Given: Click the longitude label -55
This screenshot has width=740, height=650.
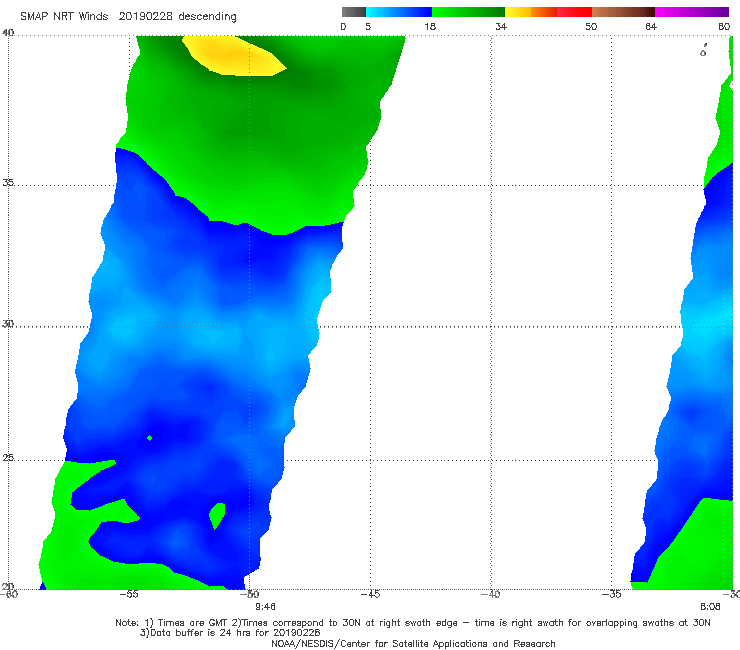Looking at the screenshot, I should (x=129, y=594).
